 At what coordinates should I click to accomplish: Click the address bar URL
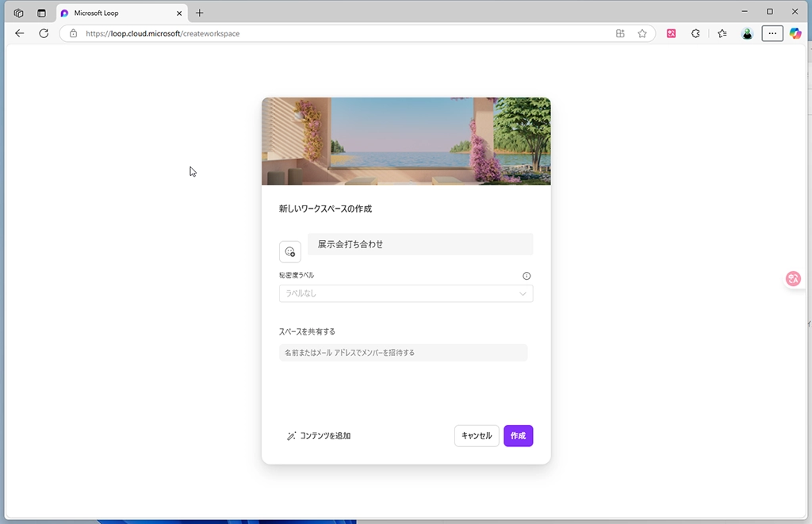163,33
